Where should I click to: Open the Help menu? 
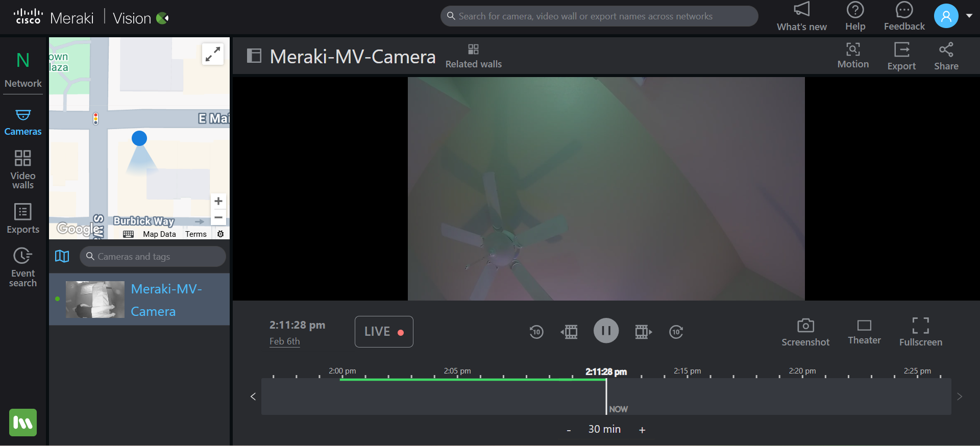tap(855, 17)
